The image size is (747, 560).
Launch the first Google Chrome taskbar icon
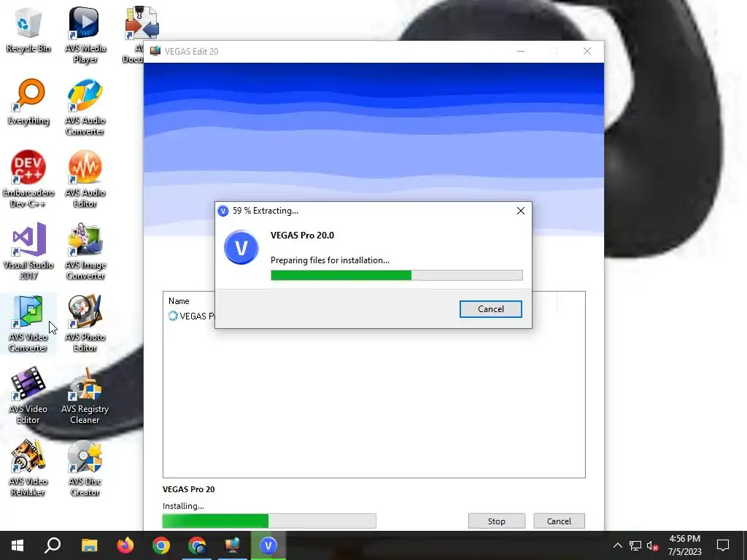coord(161,545)
